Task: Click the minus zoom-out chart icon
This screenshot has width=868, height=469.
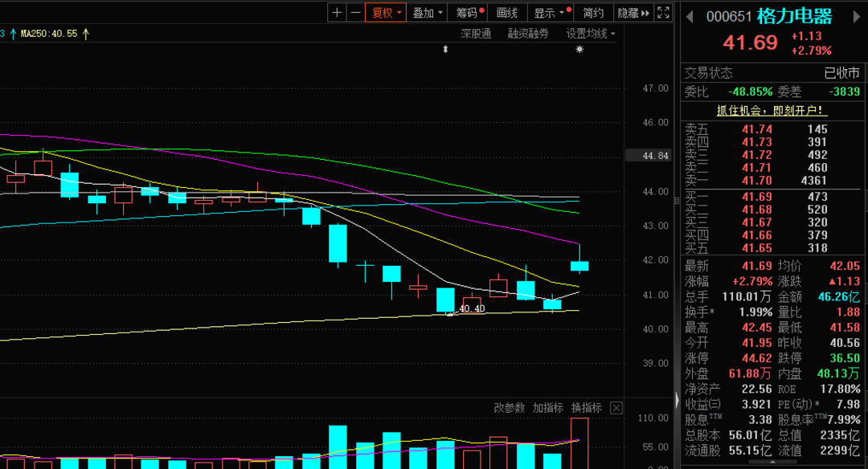Action: click(355, 13)
